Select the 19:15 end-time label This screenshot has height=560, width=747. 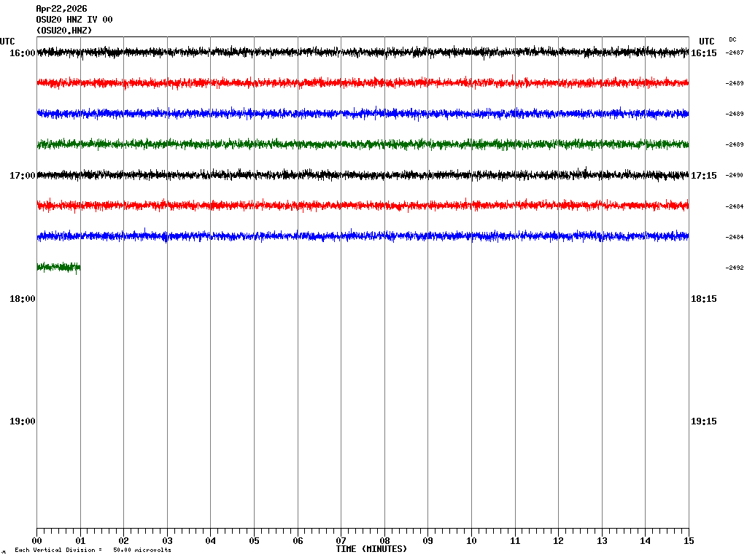tap(703, 421)
